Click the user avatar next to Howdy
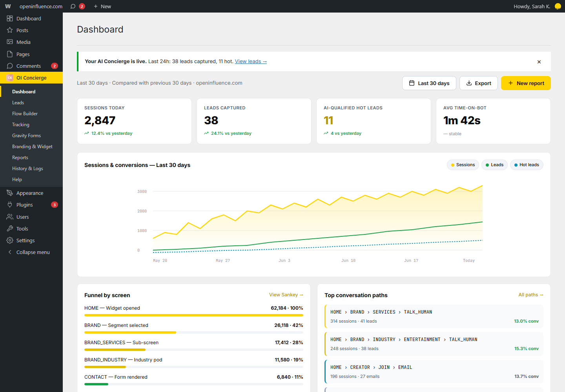Viewport: 565px width, 392px height. tap(558, 6)
